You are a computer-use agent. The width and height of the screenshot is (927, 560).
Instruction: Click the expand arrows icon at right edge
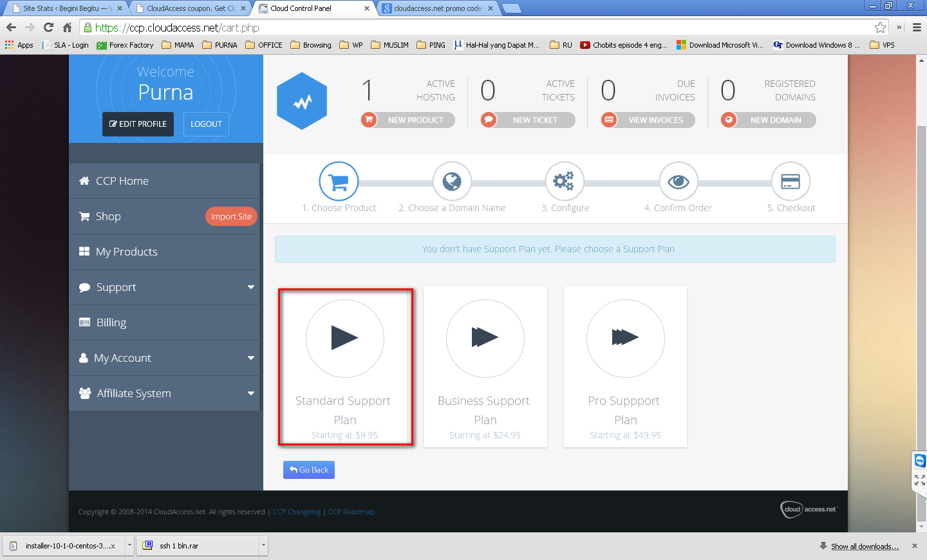coord(920,480)
